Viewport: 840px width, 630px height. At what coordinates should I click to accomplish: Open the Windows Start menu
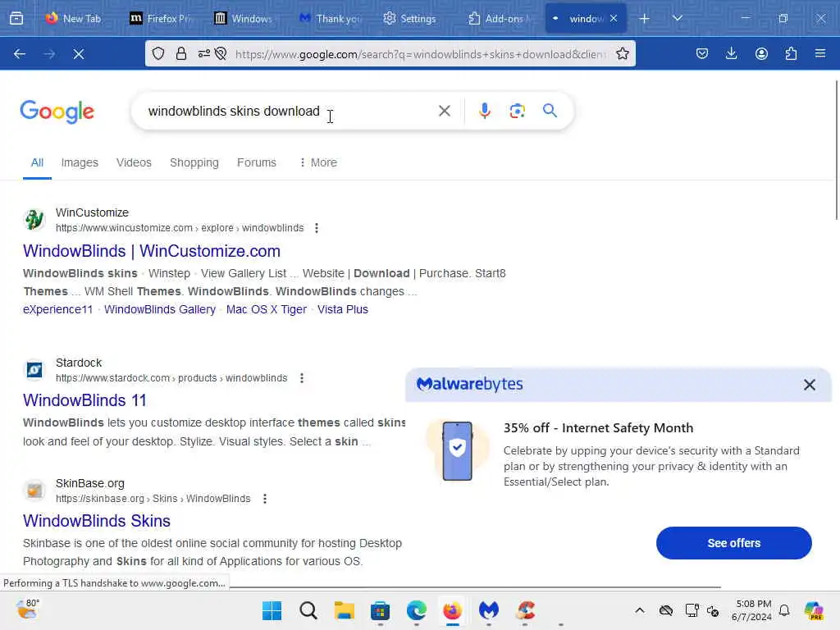pyautogui.click(x=272, y=610)
